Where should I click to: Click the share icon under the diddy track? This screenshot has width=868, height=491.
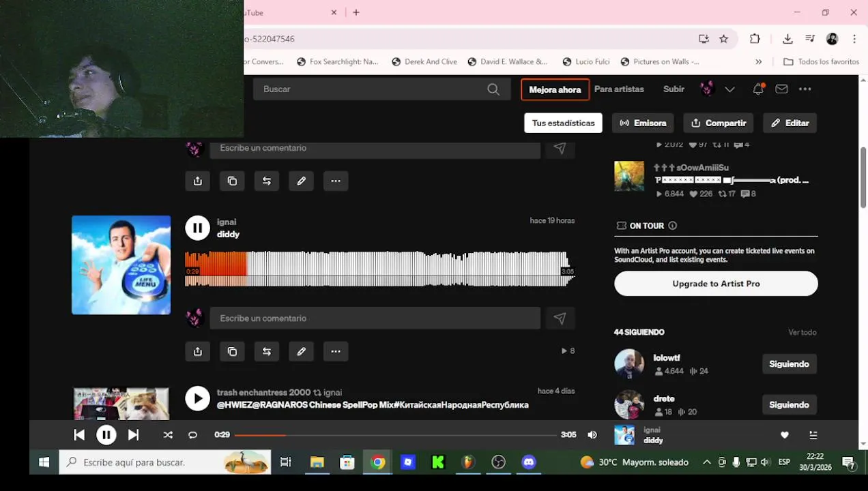click(x=197, y=351)
